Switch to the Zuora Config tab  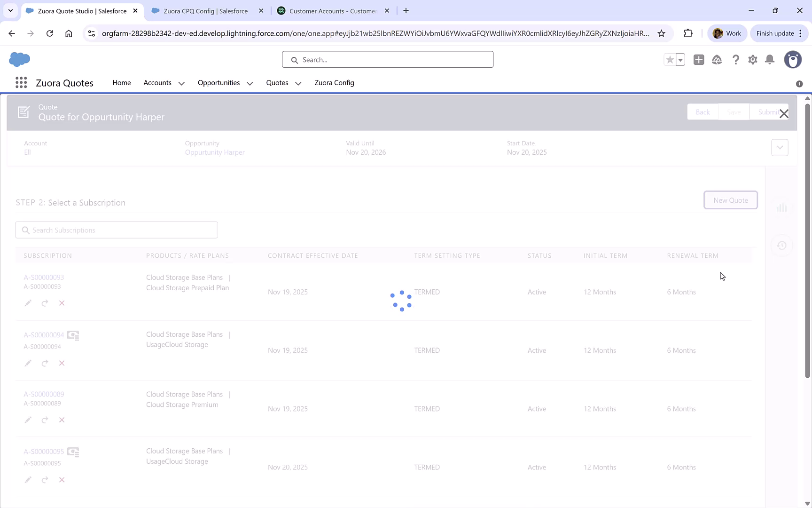(334, 83)
